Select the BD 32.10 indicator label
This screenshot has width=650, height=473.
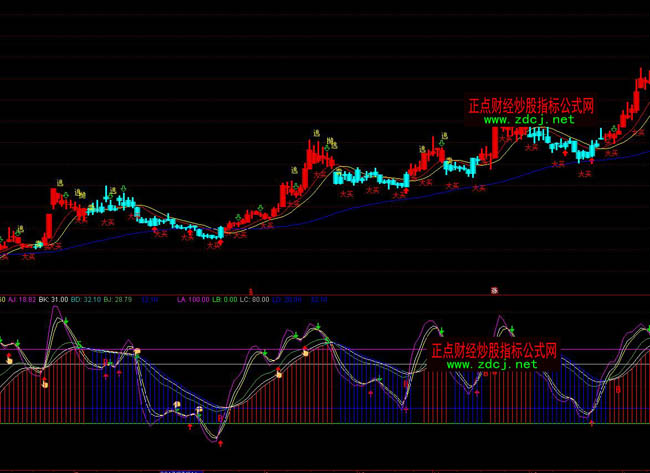pyautogui.click(x=87, y=299)
